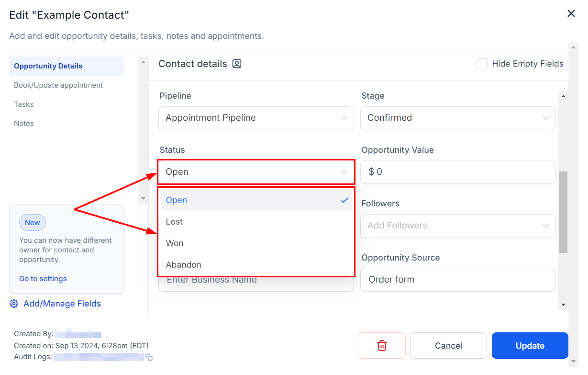The image size is (588, 375).
Task: Expand the Pipeline dropdown
Action: coord(256,118)
